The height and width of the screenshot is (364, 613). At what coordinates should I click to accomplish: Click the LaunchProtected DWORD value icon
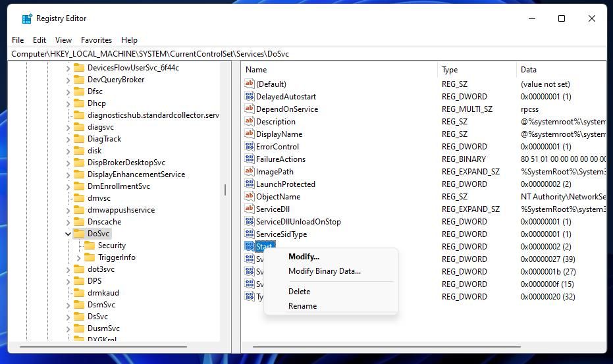[x=249, y=184]
